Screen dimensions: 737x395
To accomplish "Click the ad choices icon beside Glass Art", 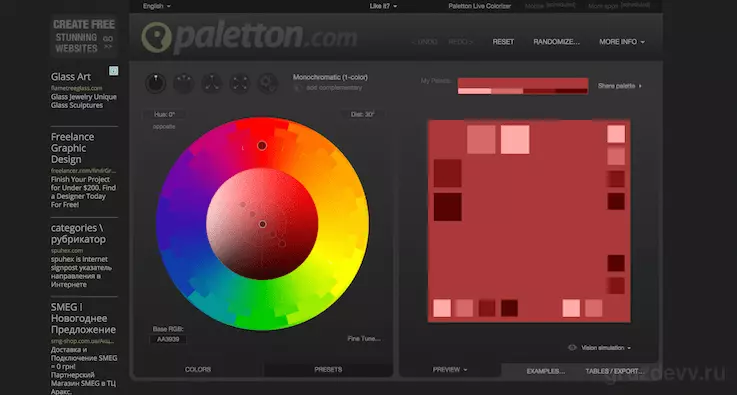I will tap(113, 71).
